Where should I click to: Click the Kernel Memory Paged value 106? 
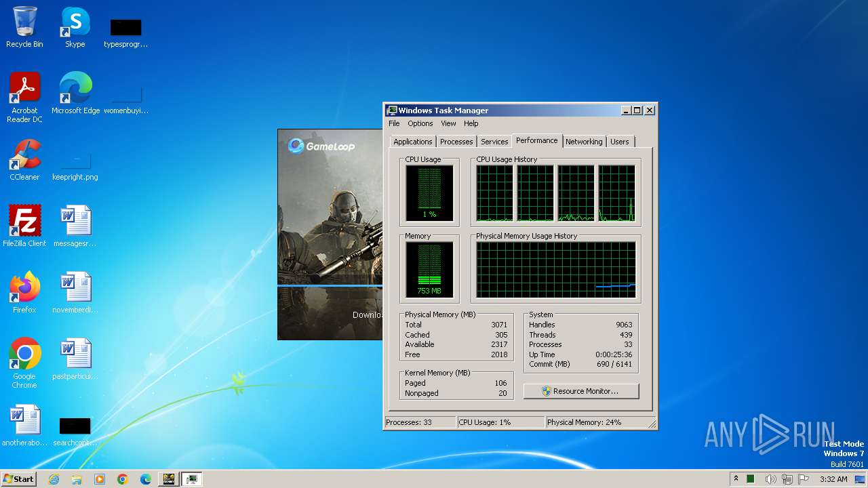pyautogui.click(x=500, y=383)
